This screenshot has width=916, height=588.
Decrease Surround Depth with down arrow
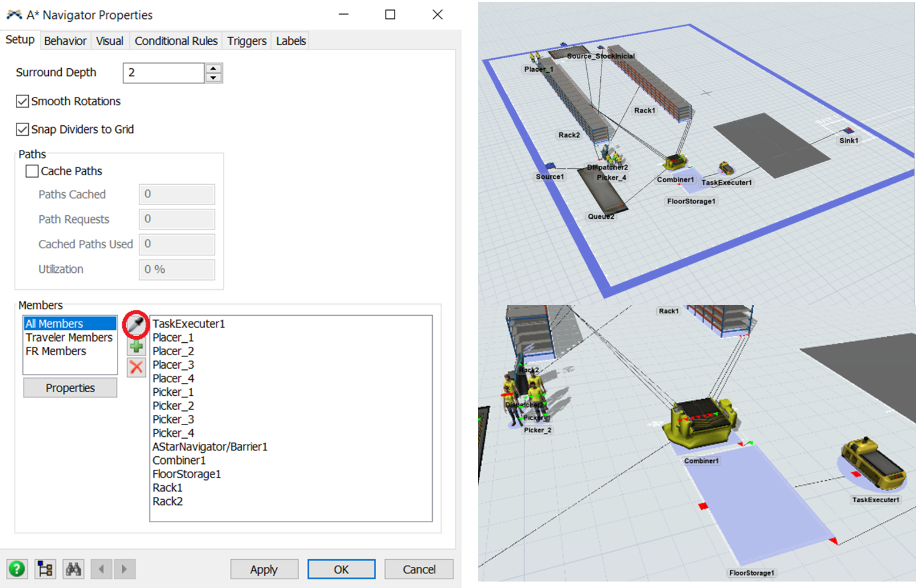(x=213, y=78)
